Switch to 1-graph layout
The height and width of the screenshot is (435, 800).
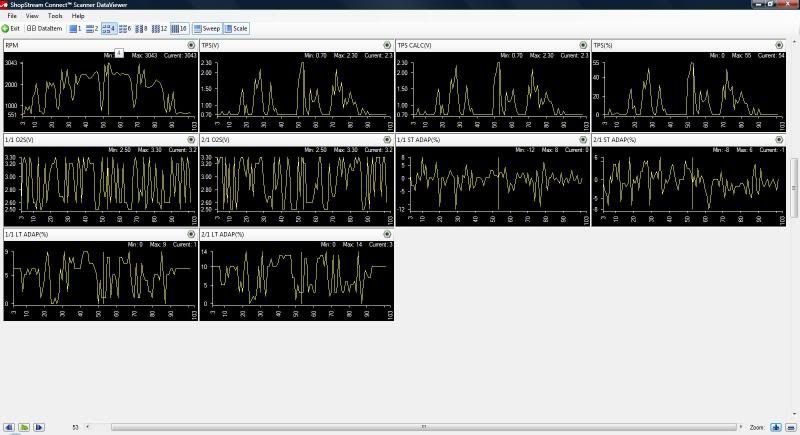pos(75,28)
